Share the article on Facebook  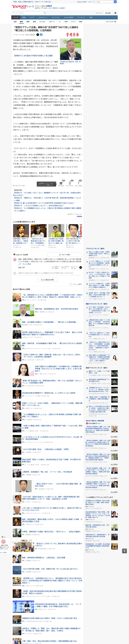(41, 35)
